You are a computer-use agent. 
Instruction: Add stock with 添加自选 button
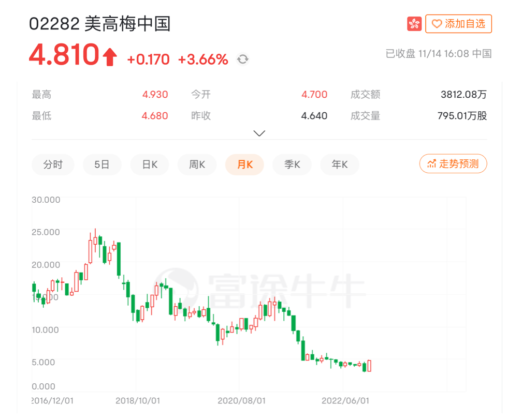pos(458,24)
